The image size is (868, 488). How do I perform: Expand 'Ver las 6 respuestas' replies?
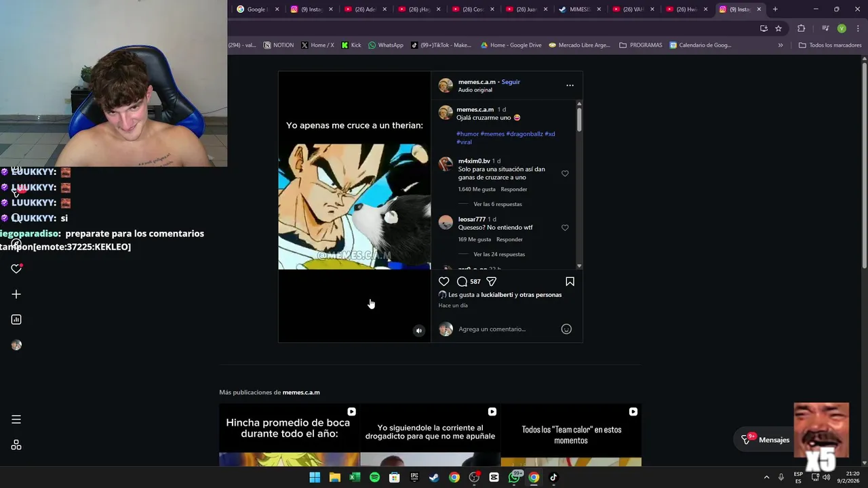(497, 204)
